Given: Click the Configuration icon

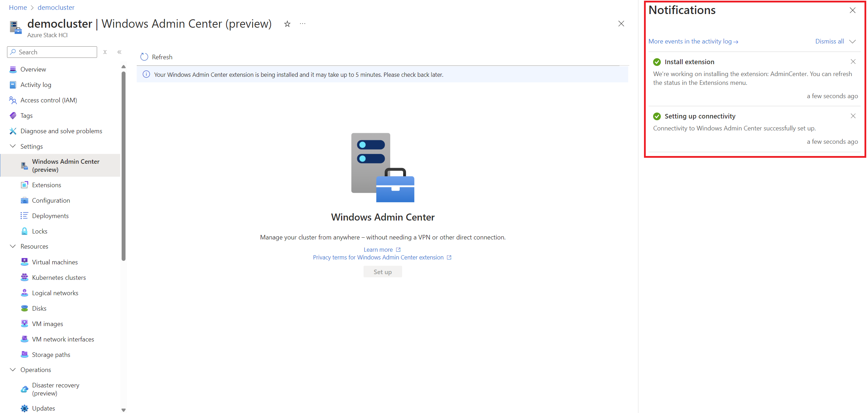Looking at the screenshot, I should [x=25, y=200].
